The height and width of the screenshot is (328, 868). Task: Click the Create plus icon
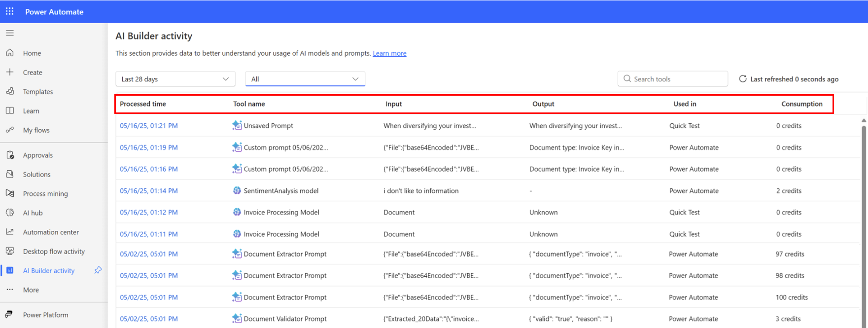[x=10, y=72]
